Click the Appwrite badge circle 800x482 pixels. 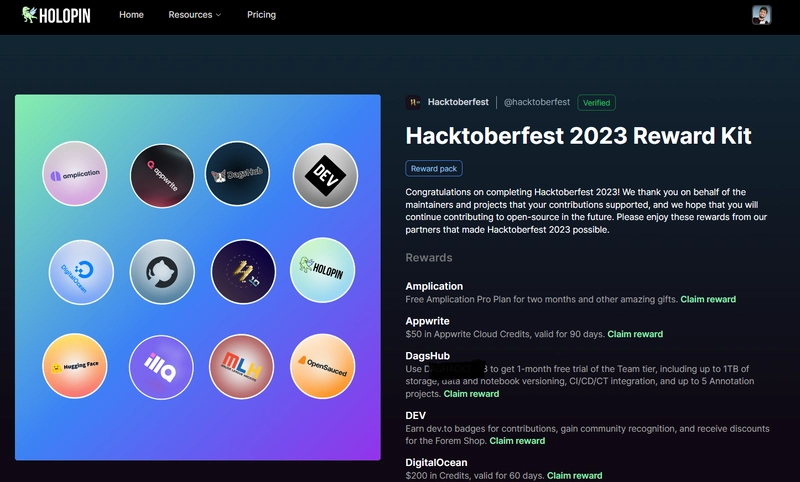click(162, 175)
